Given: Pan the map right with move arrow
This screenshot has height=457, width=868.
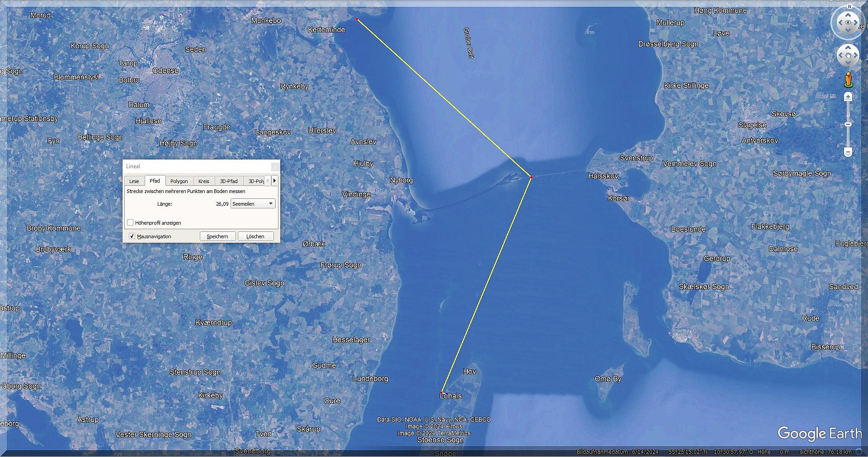Looking at the screenshot, I should pyautogui.click(x=856, y=56).
